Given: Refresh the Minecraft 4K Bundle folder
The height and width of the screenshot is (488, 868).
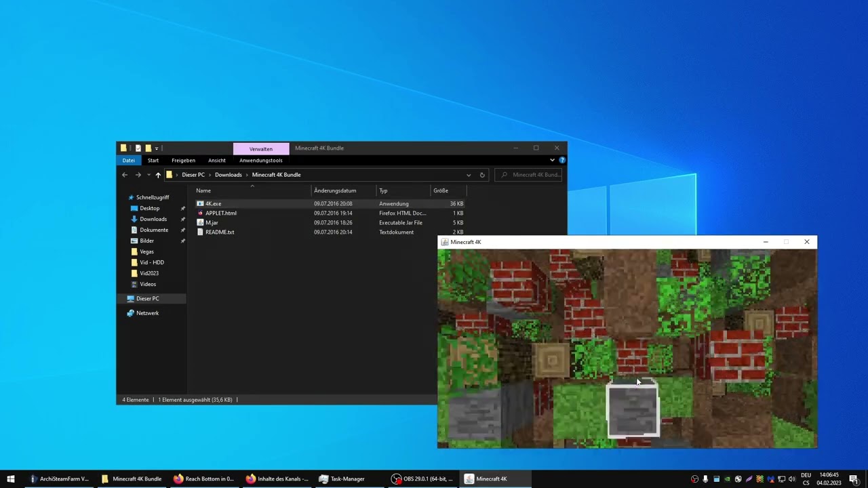Looking at the screenshot, I should coord(482,175).
